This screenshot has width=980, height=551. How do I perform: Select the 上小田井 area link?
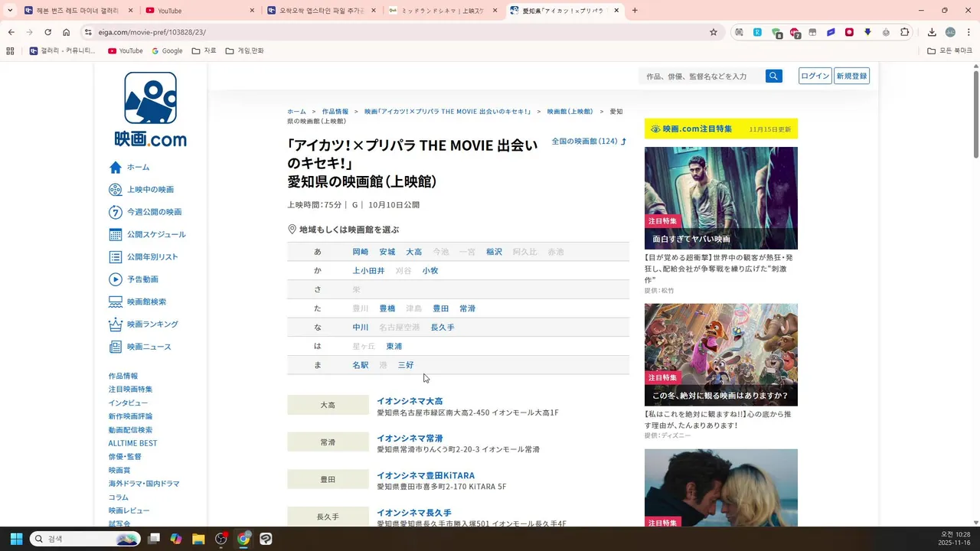[368, 271]
